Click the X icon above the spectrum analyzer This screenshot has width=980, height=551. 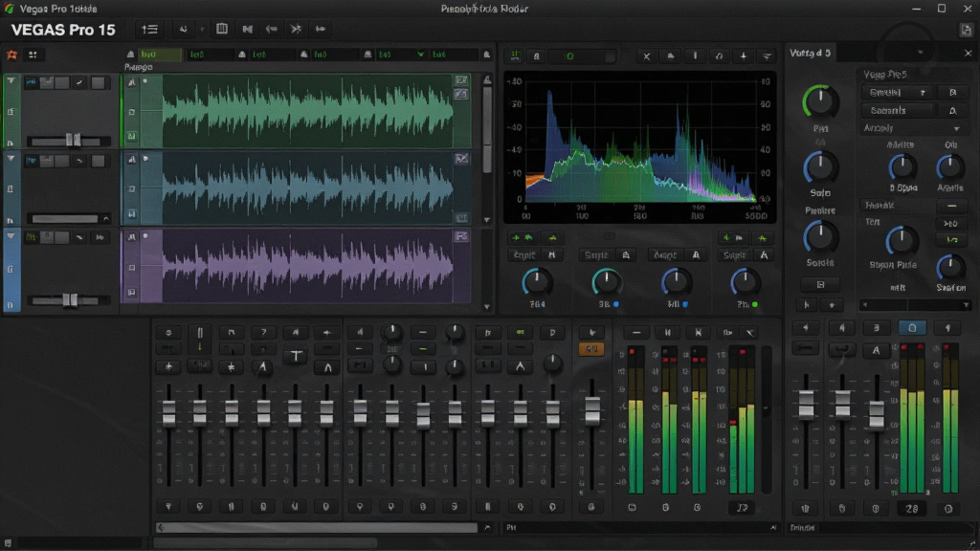(647, 56)
